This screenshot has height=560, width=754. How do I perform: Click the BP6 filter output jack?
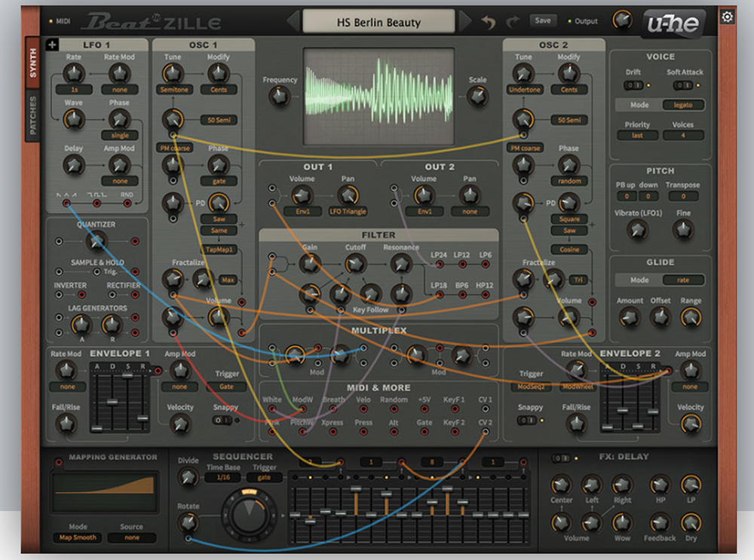pos(462,295)
